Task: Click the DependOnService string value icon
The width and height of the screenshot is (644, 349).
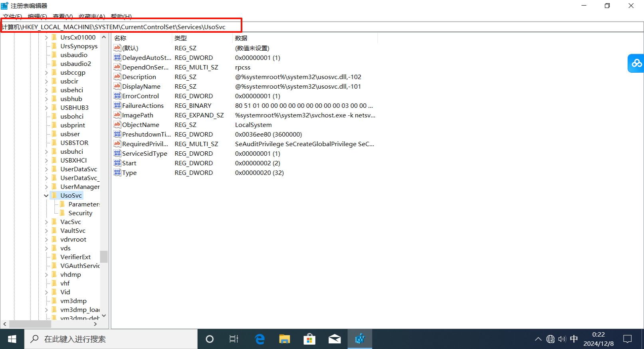Action: [117, 67]
